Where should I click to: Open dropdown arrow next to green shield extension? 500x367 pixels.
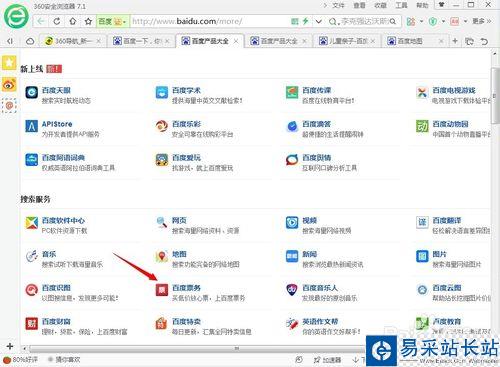pyautogui.click(x=443, y=22)
